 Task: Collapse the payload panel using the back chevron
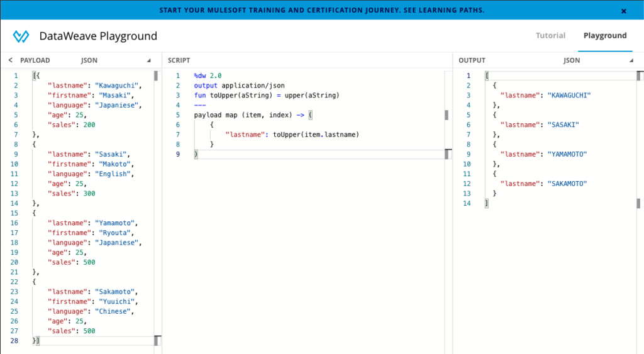[11, 60]
